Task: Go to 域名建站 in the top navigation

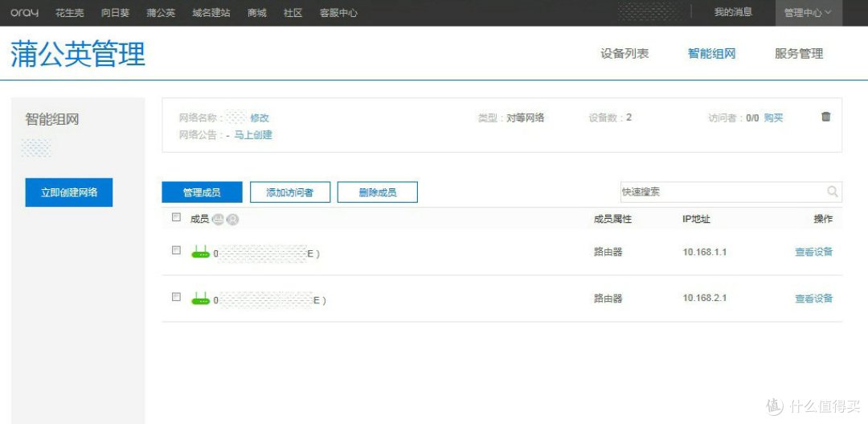Action: [x=211, y=13]
